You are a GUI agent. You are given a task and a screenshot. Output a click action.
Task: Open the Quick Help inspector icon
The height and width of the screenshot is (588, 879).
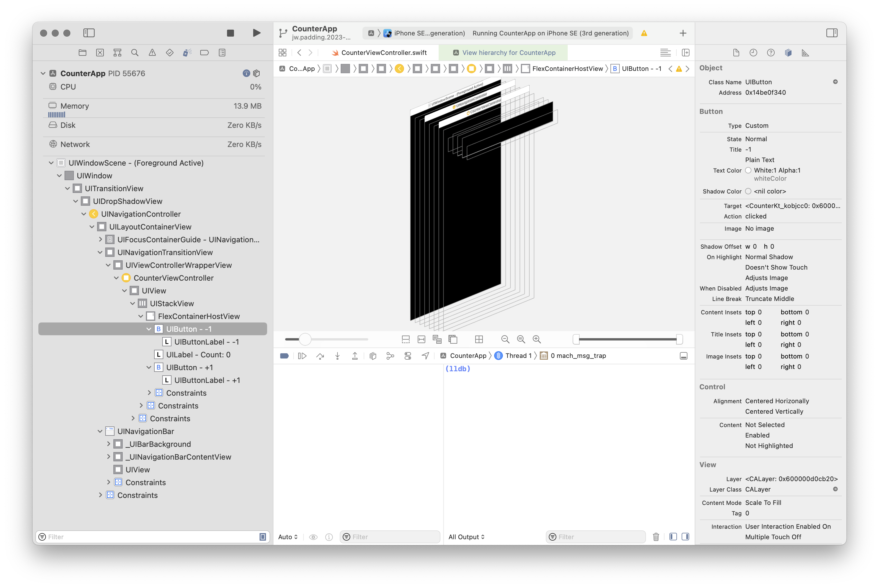pyautogui.click(x=771, y=53)
